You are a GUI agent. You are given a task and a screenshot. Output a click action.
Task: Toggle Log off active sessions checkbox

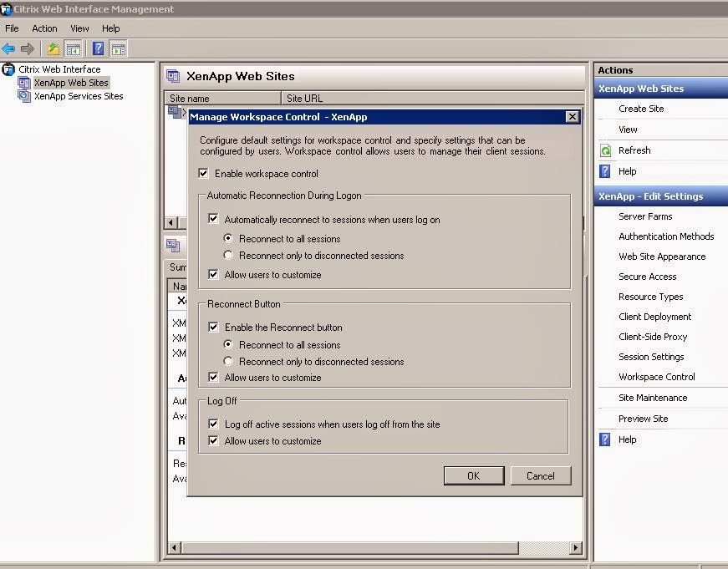point(213,424)
